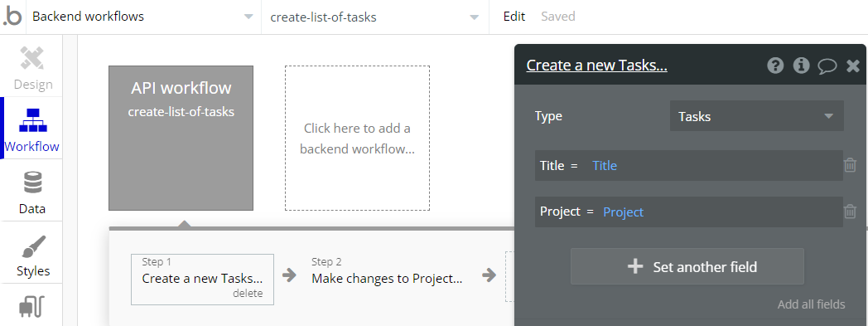Remove the Project field with trash icon
Image resolution: width=868 pixels, height=326 pixels.
(x=850, y=212)
